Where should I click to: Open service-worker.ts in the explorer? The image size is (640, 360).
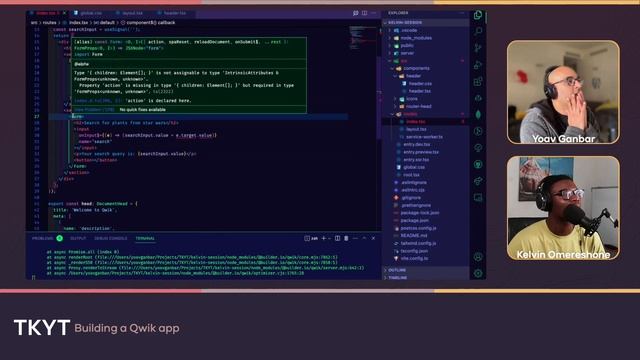point(424,137)
